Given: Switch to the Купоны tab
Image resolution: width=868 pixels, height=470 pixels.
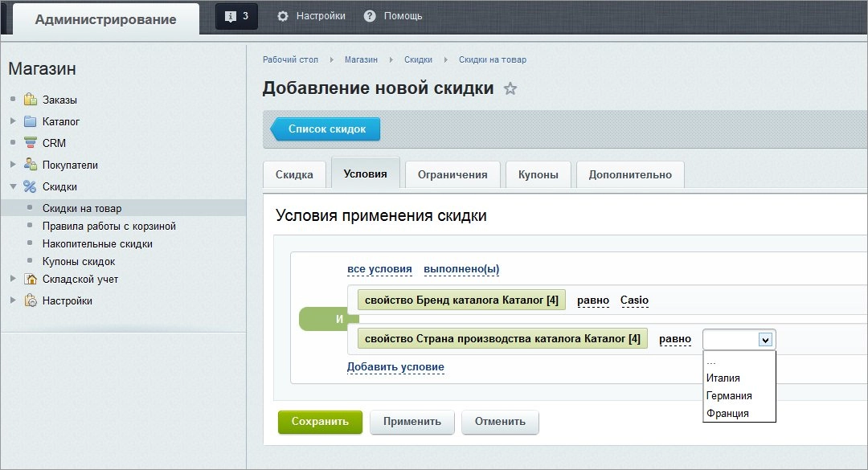Looking at the screenshot, I should (x=538, y=175).
